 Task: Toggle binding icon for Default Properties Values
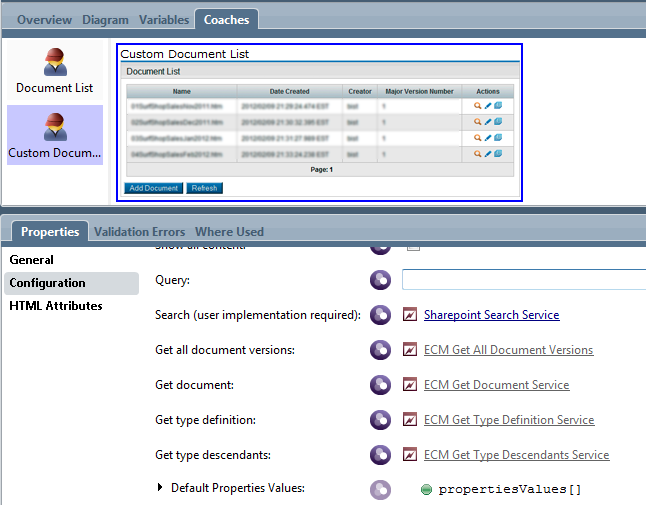click(380, 490)
